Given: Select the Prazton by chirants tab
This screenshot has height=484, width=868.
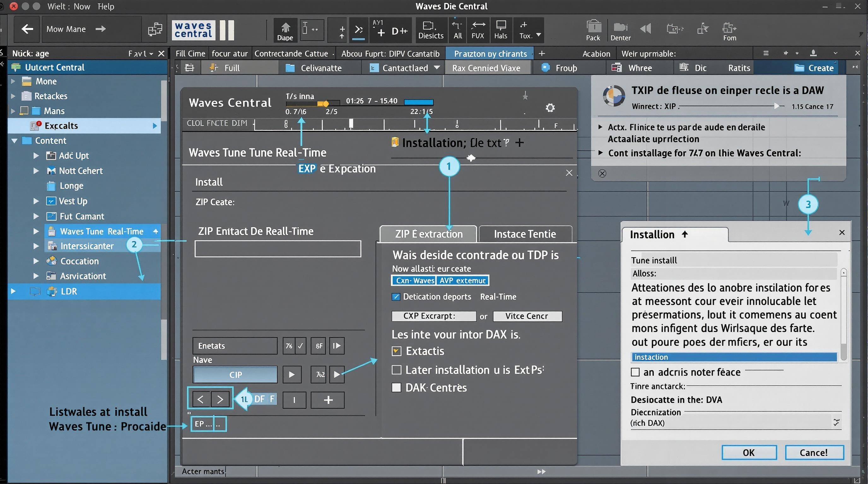Looking at the screenshot, I should coord(490,54).
